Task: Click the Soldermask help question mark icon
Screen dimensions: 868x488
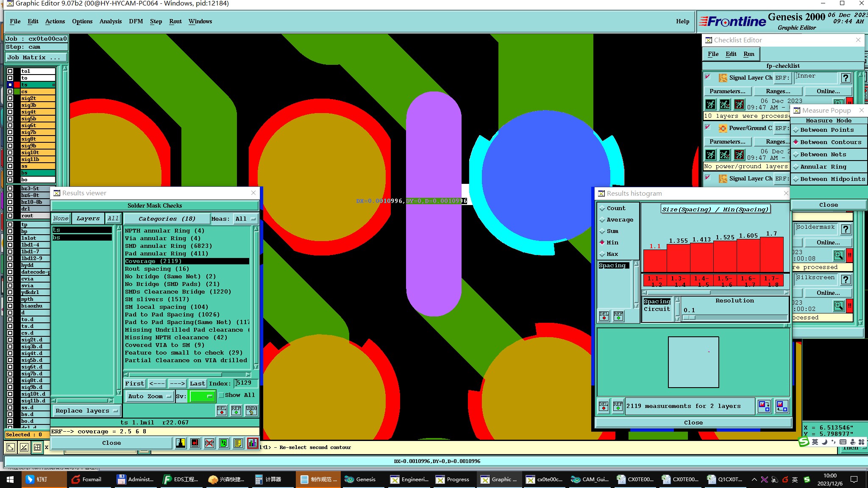Action: tap(846, 229)
